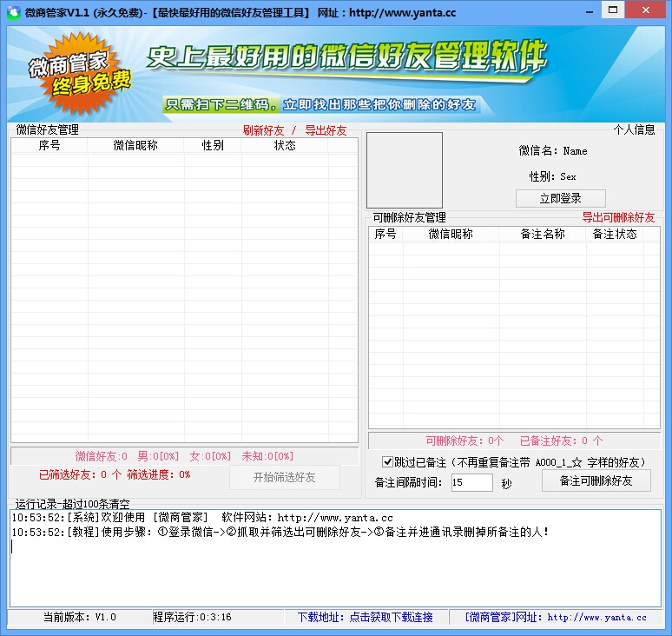Click the 备注名称 column header
The image size is (672, 636).
[542, 235]
